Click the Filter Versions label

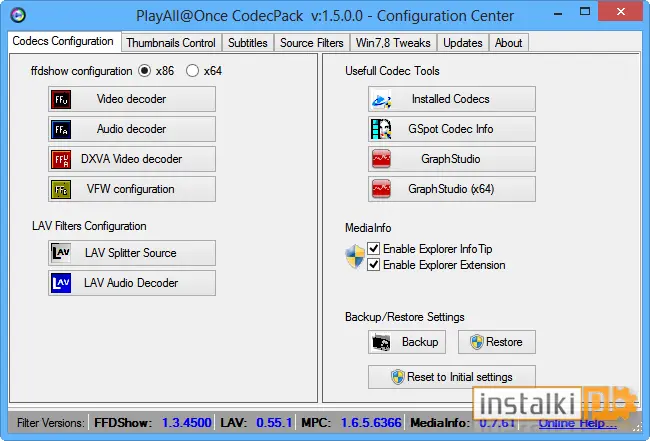pos(50,423)
